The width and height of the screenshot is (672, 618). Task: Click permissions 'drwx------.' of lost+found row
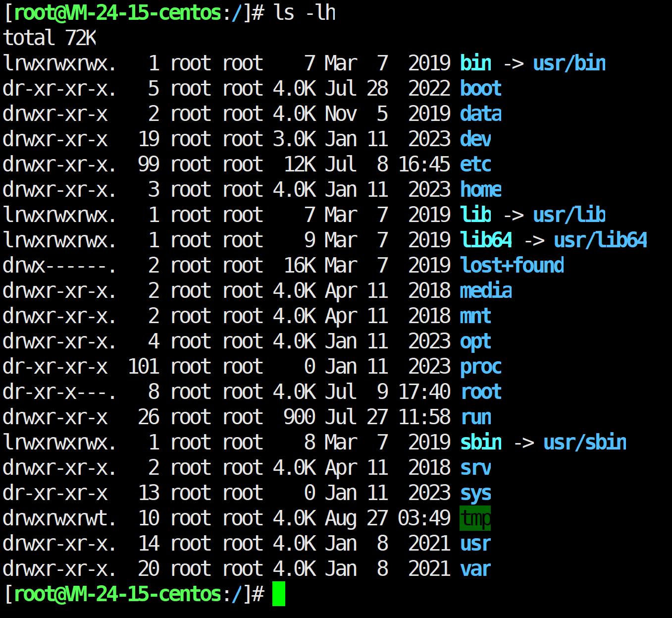pos(59,265)
